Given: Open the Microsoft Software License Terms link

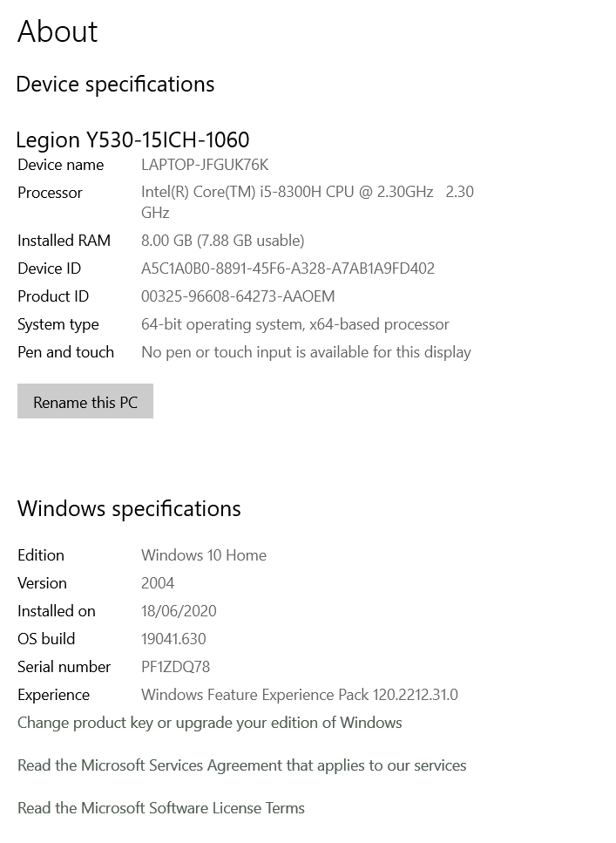Looking at the screenshot, I should click(x=161, y=808).
